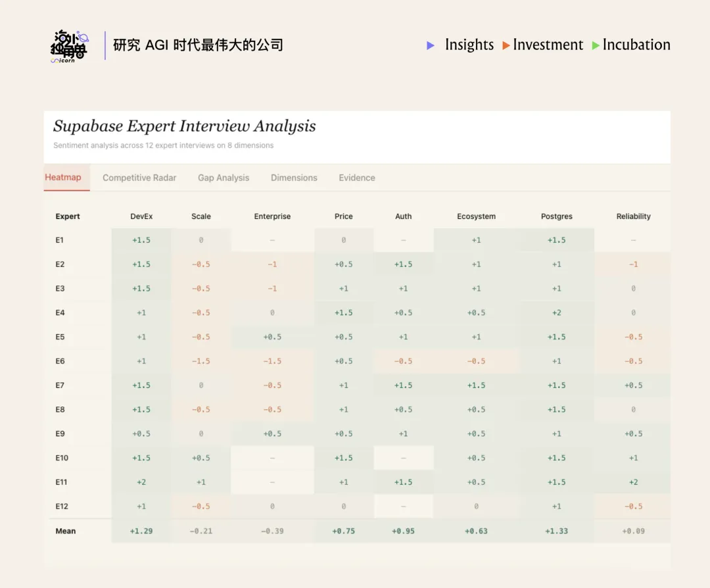The height and width of the screenshot is (588, 710).
Task: Click the Expert column header
Action: [68, 216]
